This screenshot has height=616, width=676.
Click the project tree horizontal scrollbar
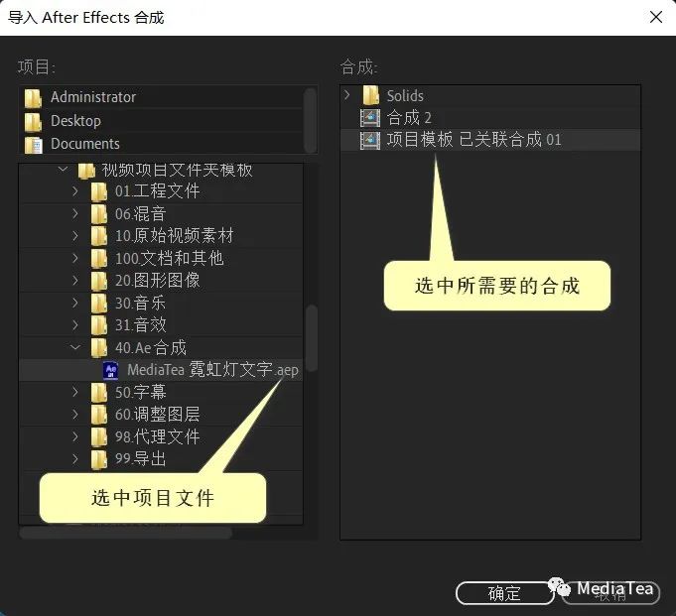[125, 533]
